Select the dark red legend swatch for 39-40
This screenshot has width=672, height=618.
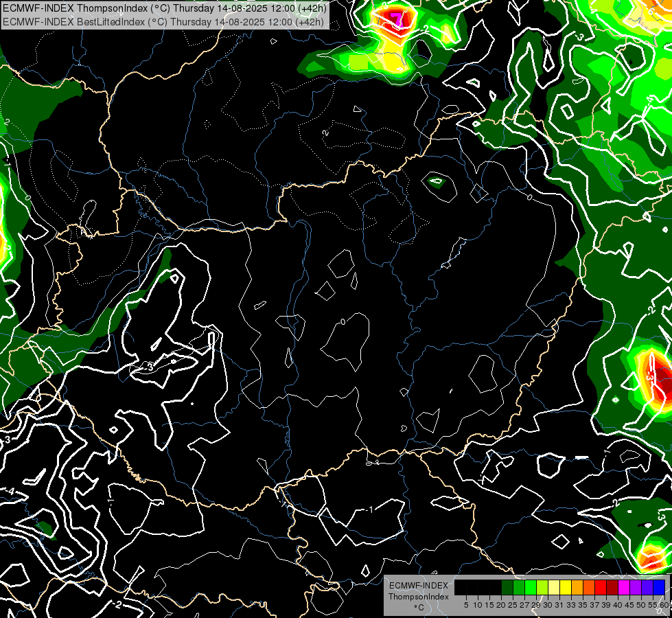[612, 587]
